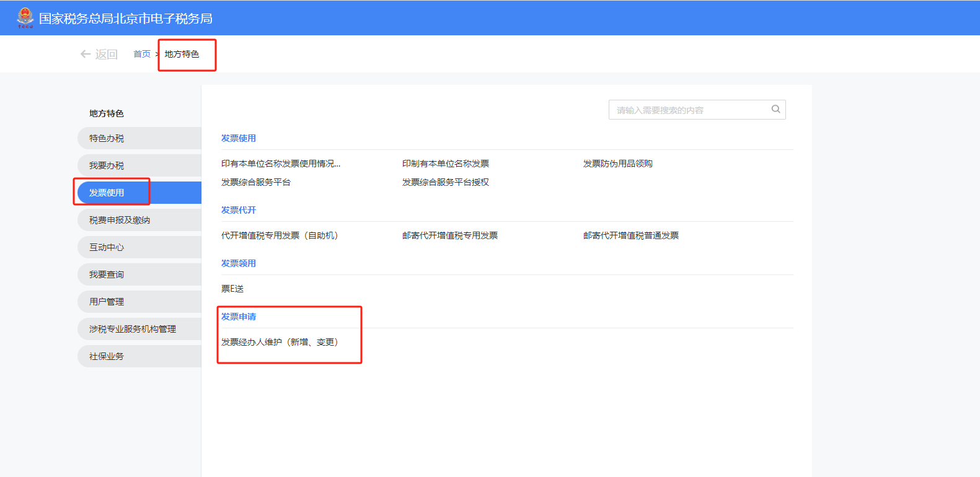
Task: Select 我要办税 in sidebar
Action: click(139, 165)
